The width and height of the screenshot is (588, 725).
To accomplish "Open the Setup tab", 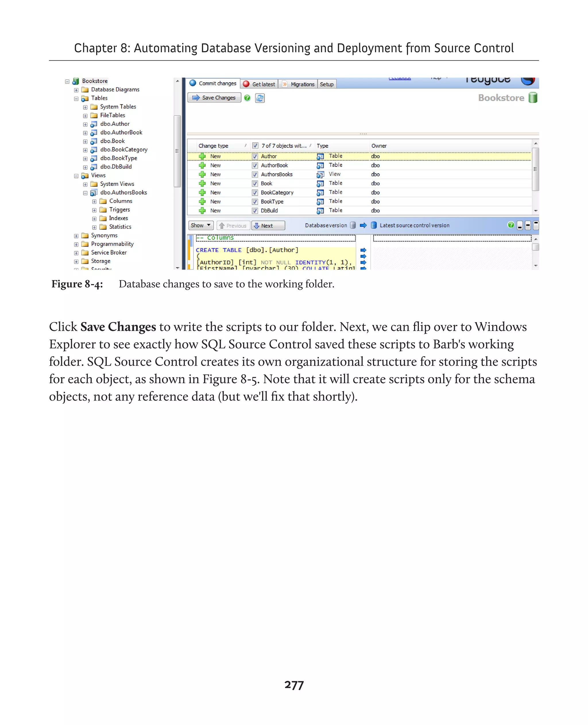I will point(327,84).
